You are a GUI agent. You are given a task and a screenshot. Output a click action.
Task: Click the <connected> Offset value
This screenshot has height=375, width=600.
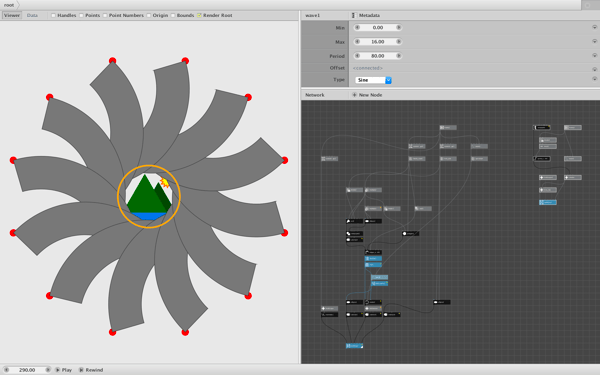[x=367, y=68]
